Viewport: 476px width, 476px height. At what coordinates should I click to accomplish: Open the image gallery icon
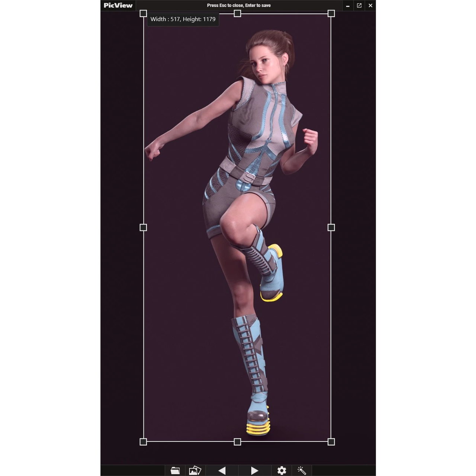195,470
